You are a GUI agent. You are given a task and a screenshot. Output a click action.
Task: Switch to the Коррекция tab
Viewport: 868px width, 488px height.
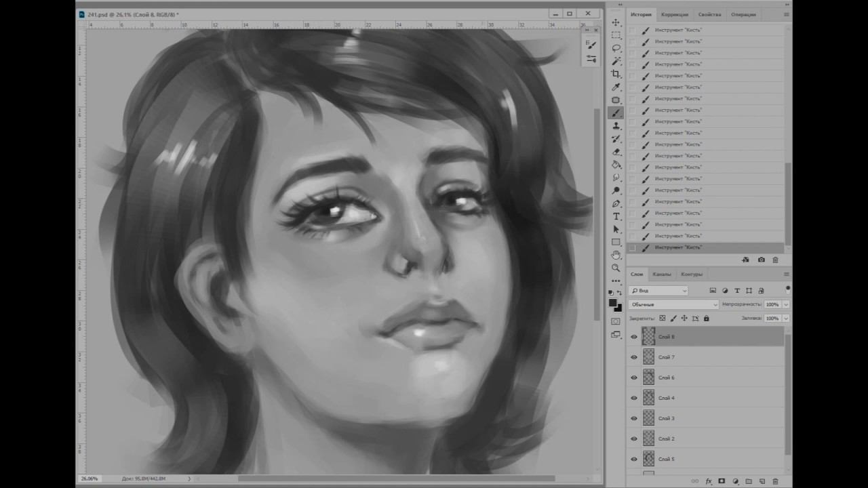point(675,14)
